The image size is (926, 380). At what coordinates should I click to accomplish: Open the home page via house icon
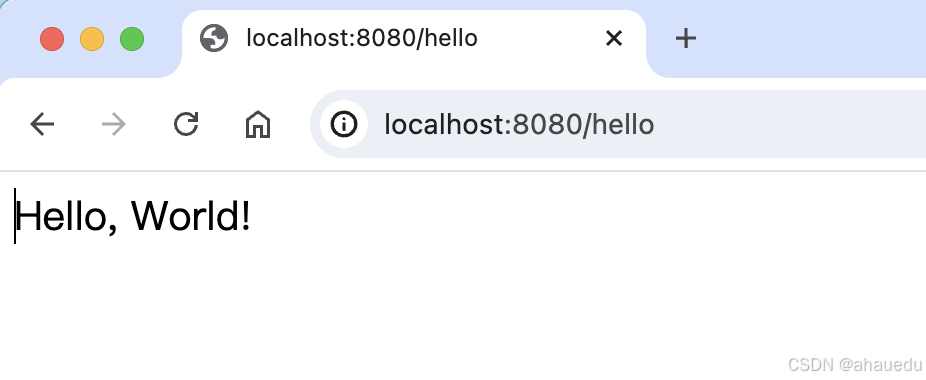click(x=258, y=125)
